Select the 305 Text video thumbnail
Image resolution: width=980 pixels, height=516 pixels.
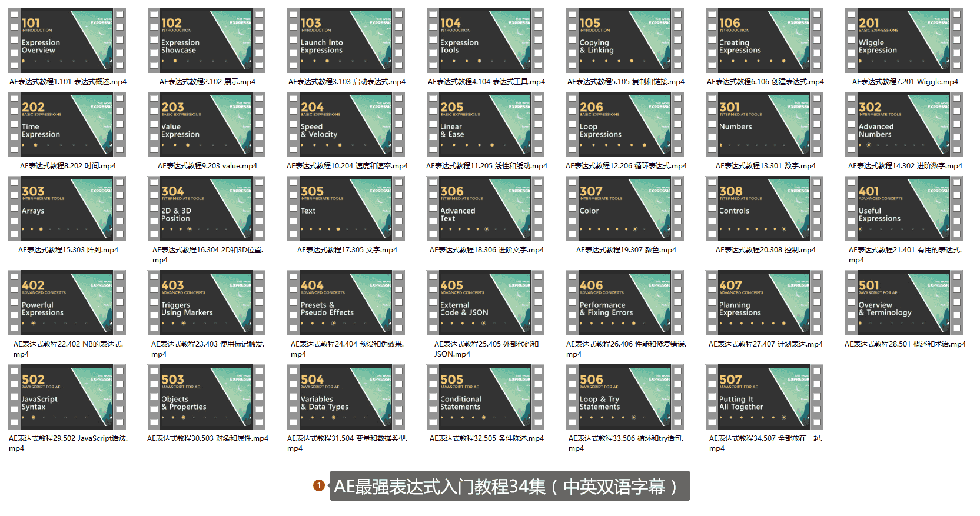click(346, 209)
